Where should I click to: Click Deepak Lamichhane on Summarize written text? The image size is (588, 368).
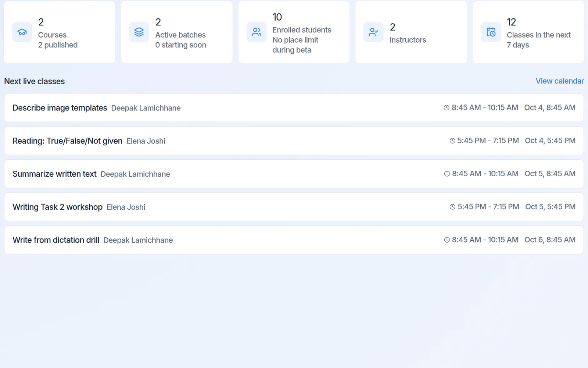135,174
